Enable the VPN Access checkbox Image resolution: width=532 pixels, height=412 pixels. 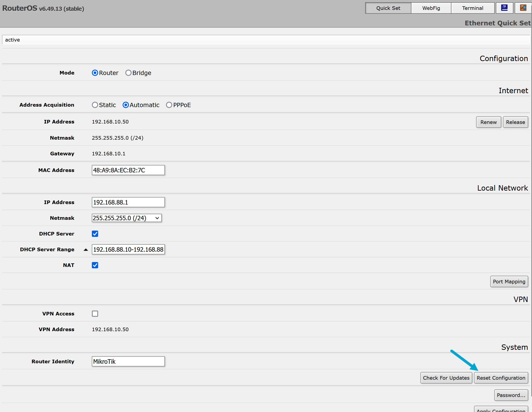95,314
